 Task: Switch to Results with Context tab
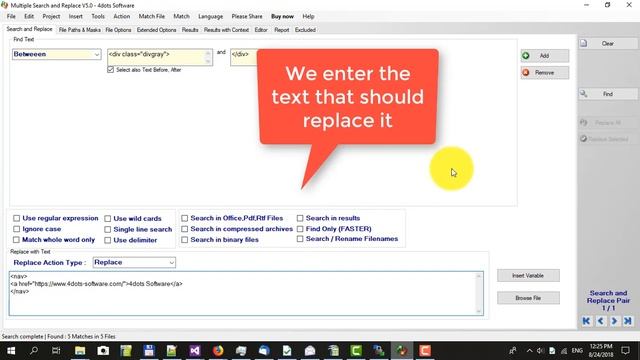click(x=226, y=30)
